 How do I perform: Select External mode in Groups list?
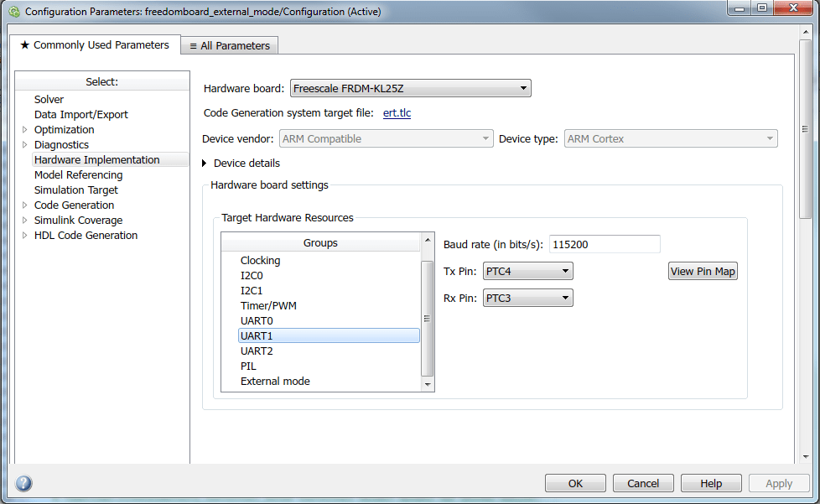275,382
